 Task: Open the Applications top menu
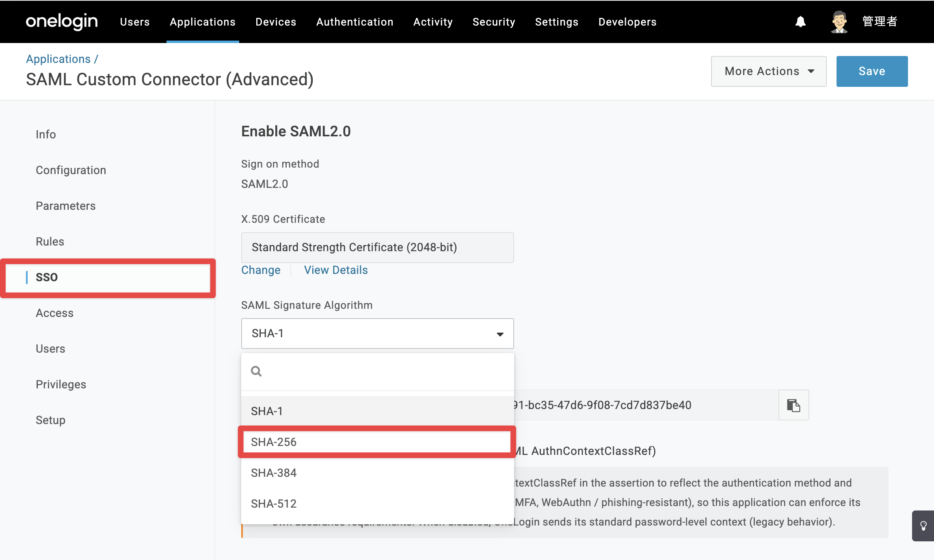click(203, 22)
